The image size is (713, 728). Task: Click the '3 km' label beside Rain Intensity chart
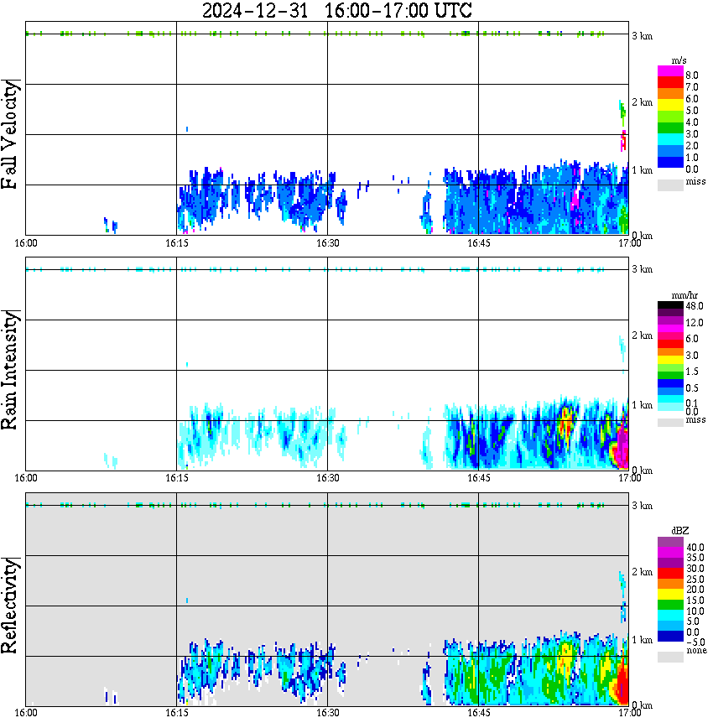[x=642, y=269]
